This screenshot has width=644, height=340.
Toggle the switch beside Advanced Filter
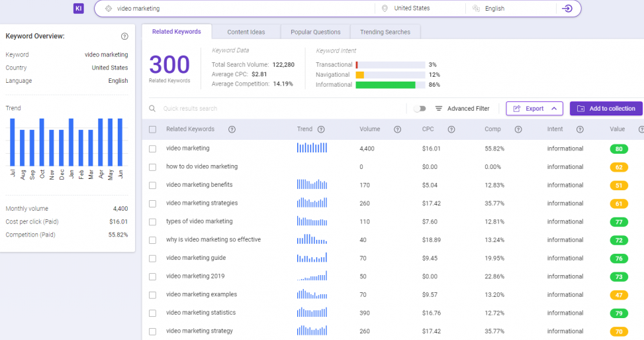pos(420,109)
